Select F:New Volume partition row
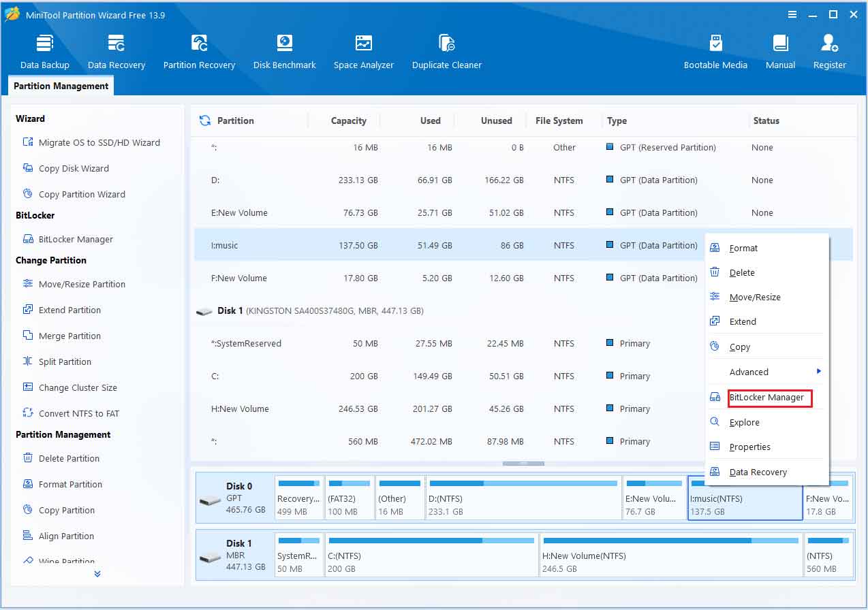Viewport: 868px width, 610px height. (448, 278)
